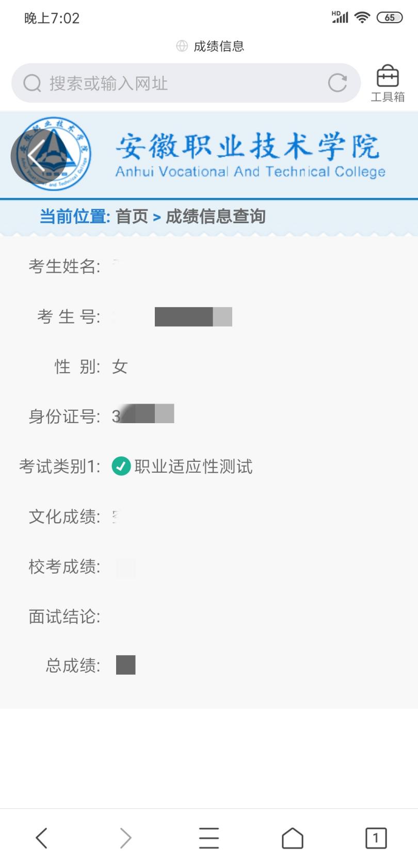
Task: Go back with bottom back arrow
Action: (42, 838)
